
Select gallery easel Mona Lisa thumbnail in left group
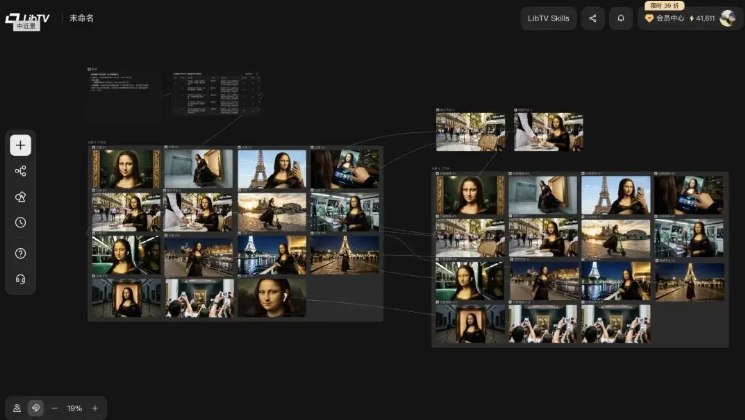[126, 298]
